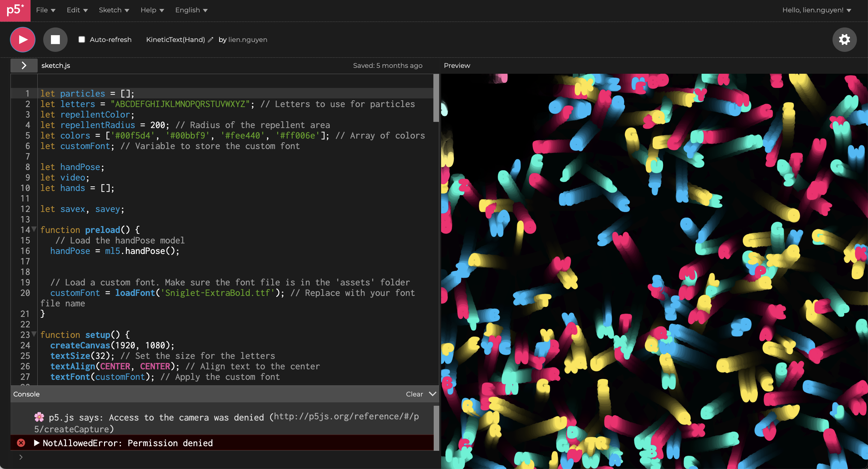Edit the sketch name with the pencil icon
868x469 pixels.
[211, 40]
